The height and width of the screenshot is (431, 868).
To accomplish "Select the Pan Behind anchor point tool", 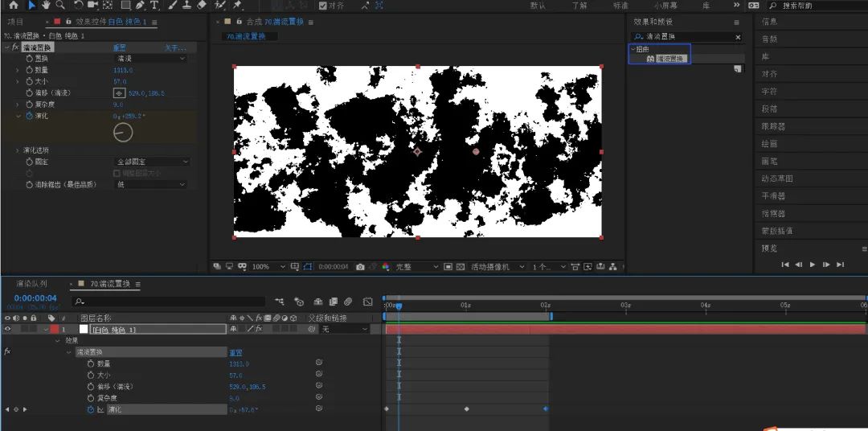I will [108, 5].
